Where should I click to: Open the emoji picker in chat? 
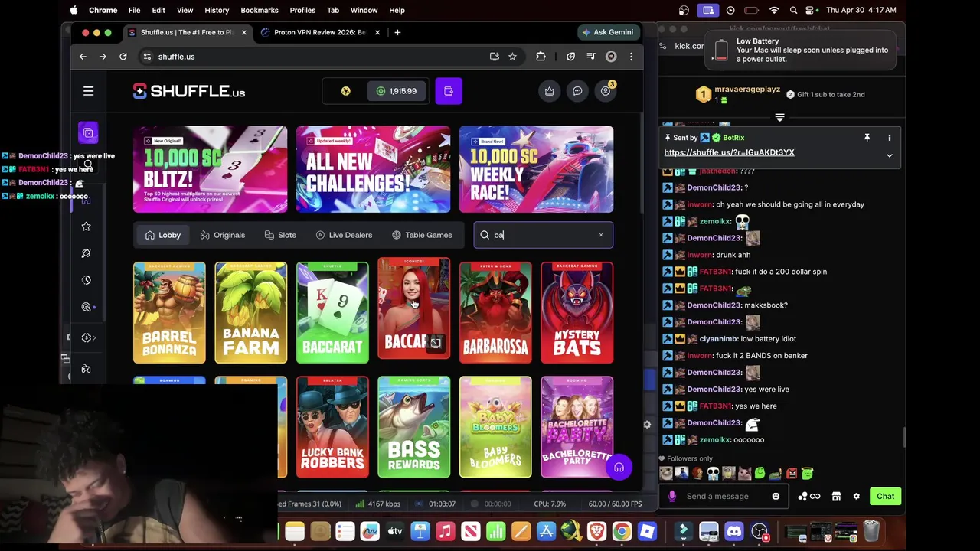[776, 496]
